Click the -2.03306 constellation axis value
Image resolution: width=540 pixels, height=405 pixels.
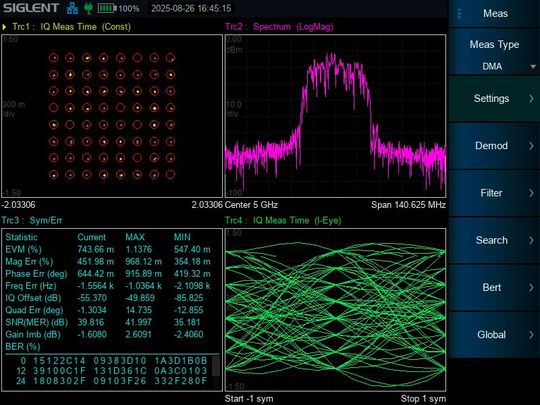18,205
